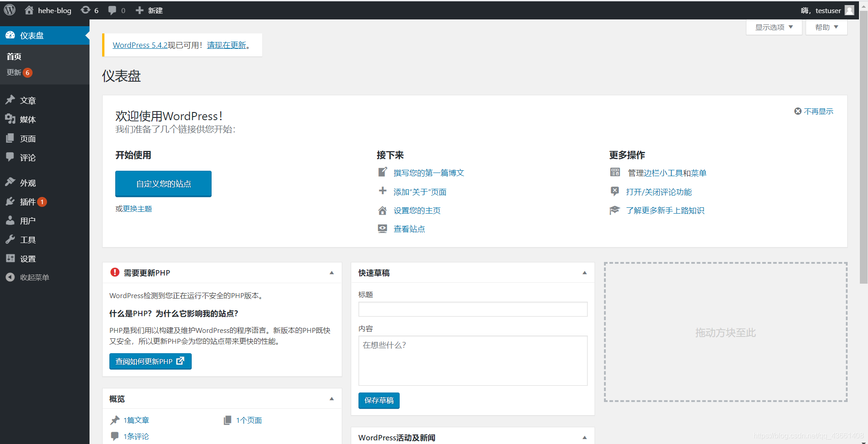Expand the 显示选项 screen options dropdown
Image resolution: width=868 pixels, height=444 pixels.
[x=774, y=27]
